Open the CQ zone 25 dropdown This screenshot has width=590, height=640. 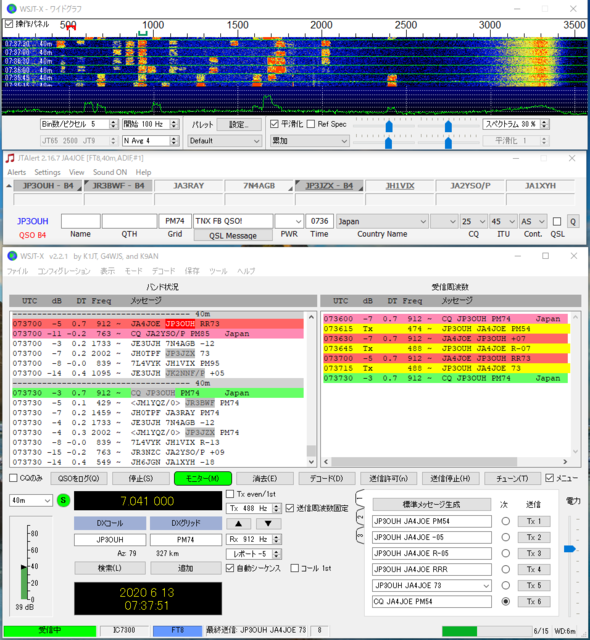473,222
